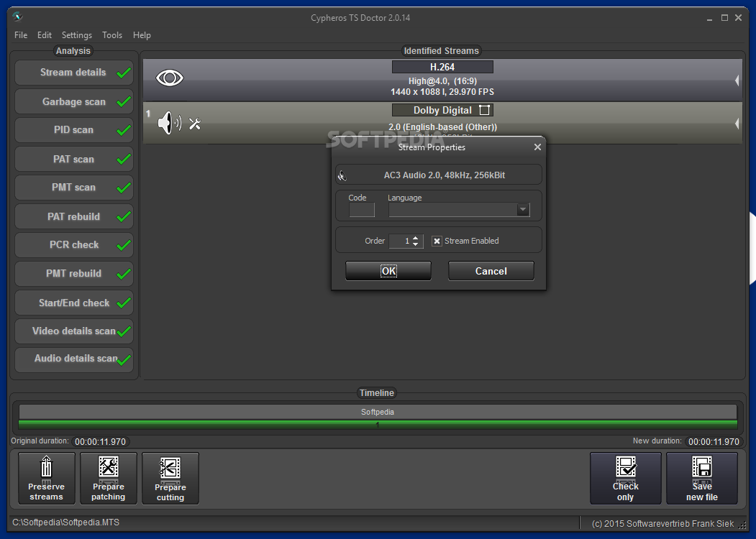Click the Softpedia timeline segment
This screenshot has height=539, width=756.
coord(378,412)
